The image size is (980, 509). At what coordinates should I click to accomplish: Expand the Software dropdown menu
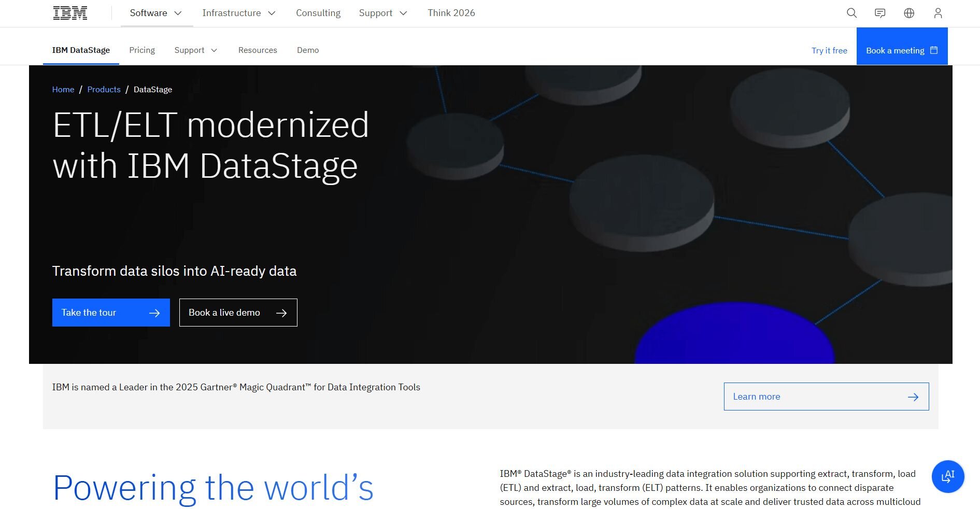pos(156,13)
